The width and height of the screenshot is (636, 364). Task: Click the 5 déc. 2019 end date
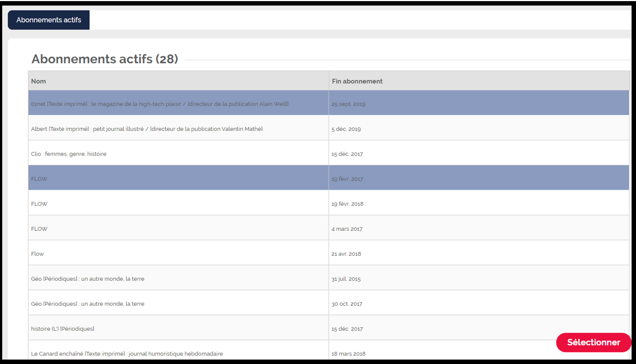[x=346, y=129]
